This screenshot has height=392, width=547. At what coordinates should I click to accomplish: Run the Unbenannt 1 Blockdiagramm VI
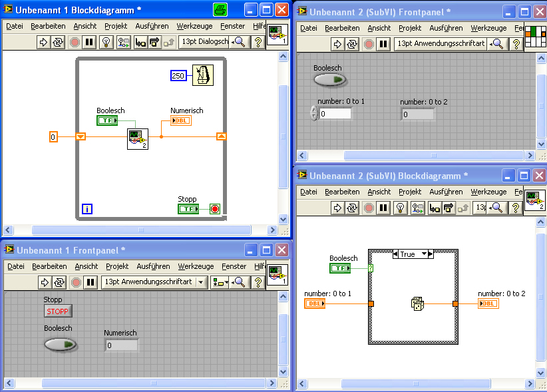pyautogui.click(x=43, y=42)
